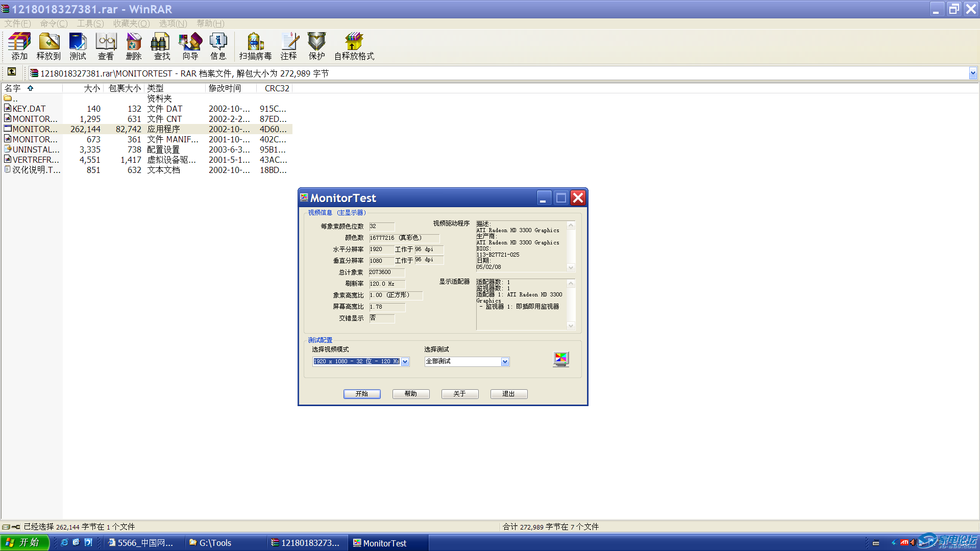Open the 命令(C) menu

click(x=54, y=23)
